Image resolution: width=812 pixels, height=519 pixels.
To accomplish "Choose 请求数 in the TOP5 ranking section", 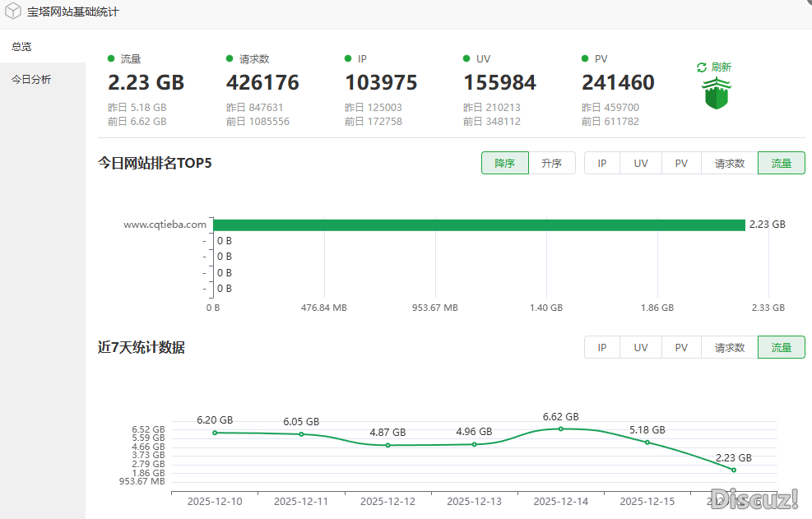I will pyautogui.click(x=730, y=163).
